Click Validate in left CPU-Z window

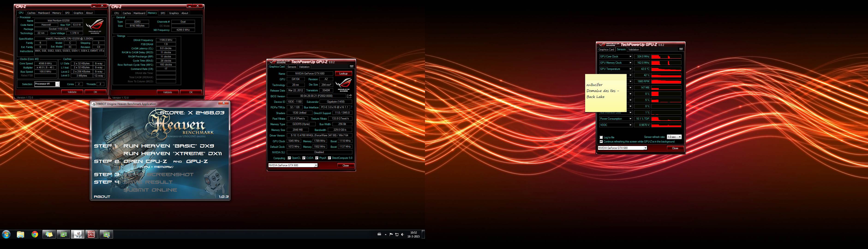click(x=72, y=92)
